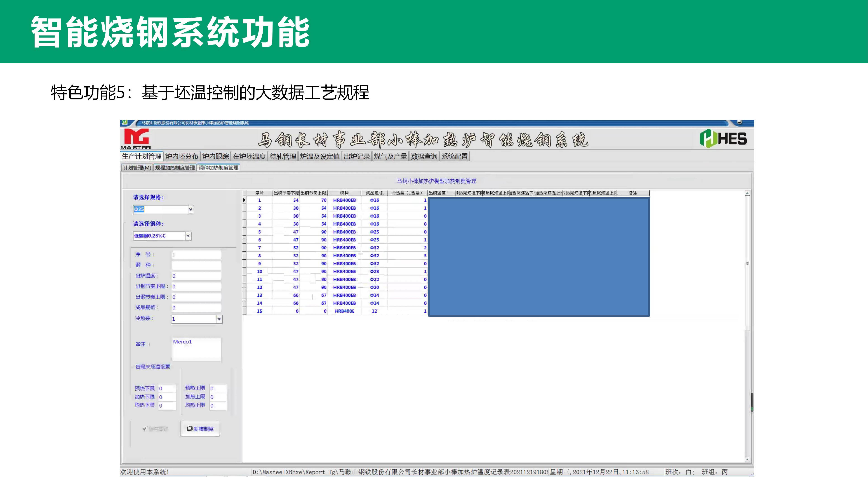
Task: Open the 系统配置 tab
Action: (x=455, y=156)
